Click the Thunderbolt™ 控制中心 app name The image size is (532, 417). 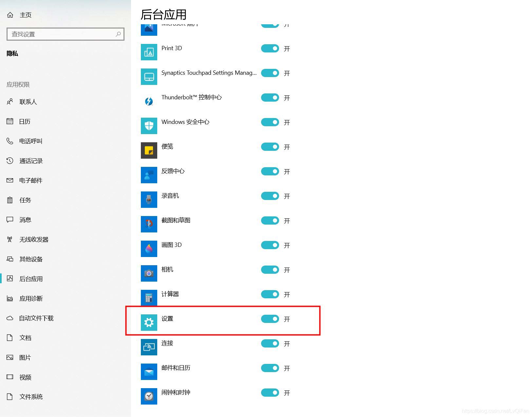tap(192, 97)
